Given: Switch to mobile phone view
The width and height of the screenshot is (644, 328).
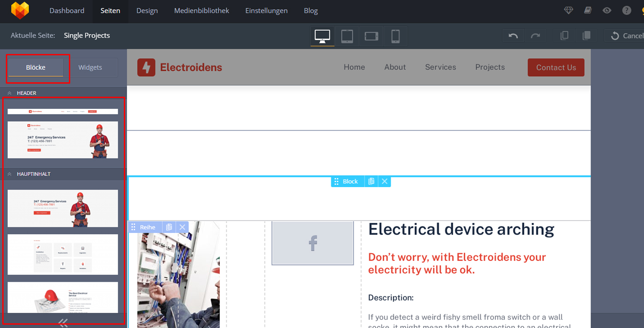Looking at the screenshot, I should 395,36.
